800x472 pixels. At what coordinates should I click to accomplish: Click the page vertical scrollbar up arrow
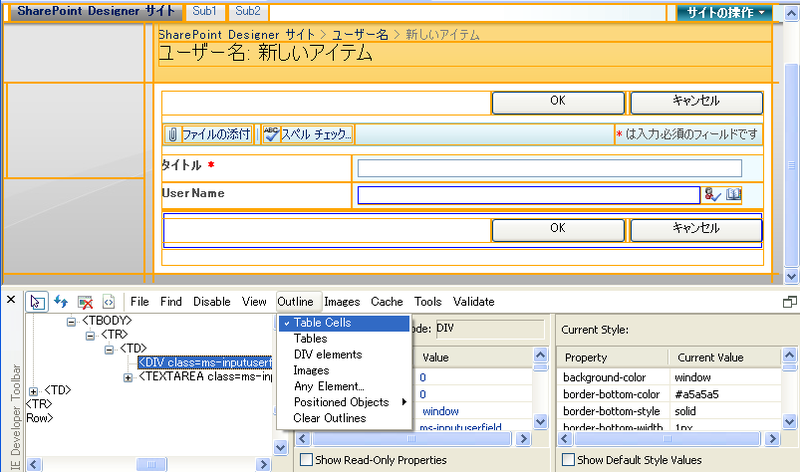(791, 13)
